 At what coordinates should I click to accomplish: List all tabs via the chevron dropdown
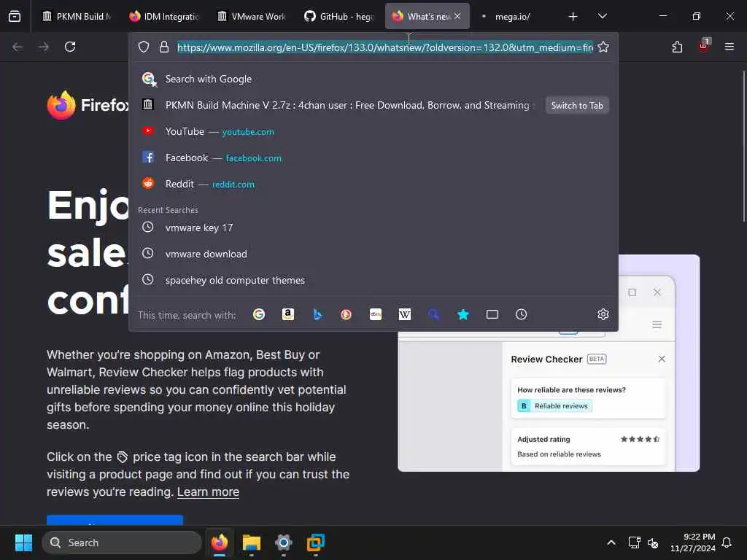pos(602,17)
